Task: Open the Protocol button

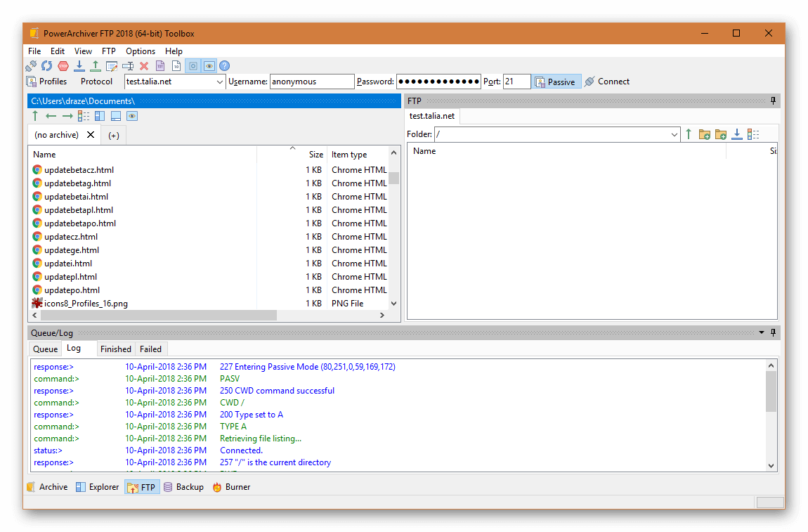Action: click(x=96, y=82)
